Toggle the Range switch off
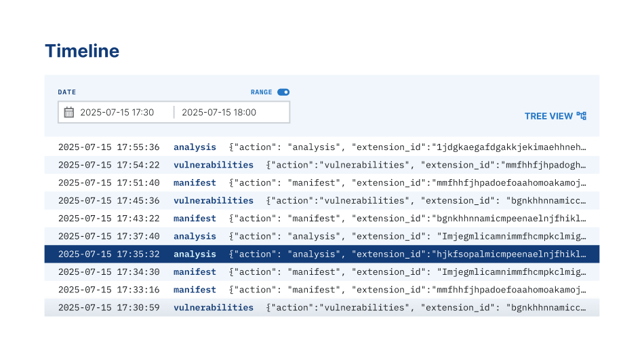The height and width of the screenshot is (361, 644). (283, 92)
